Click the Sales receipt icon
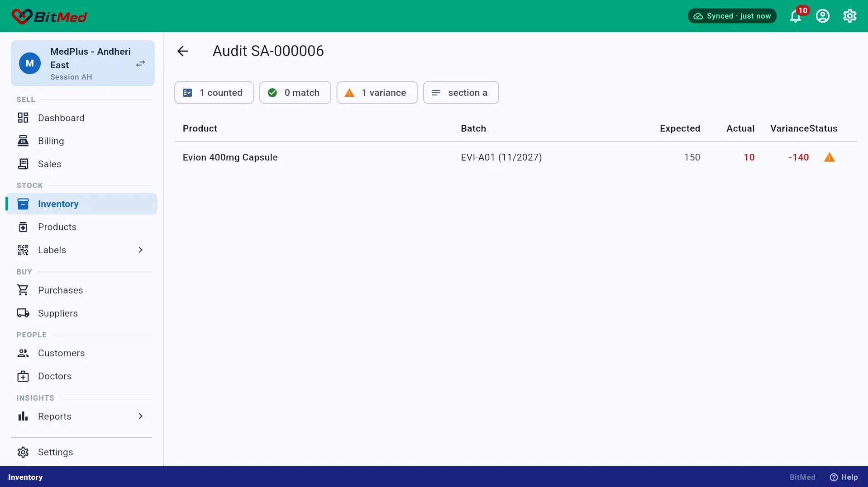The height and width of the screenshot is (487, 868). (23, 164)
